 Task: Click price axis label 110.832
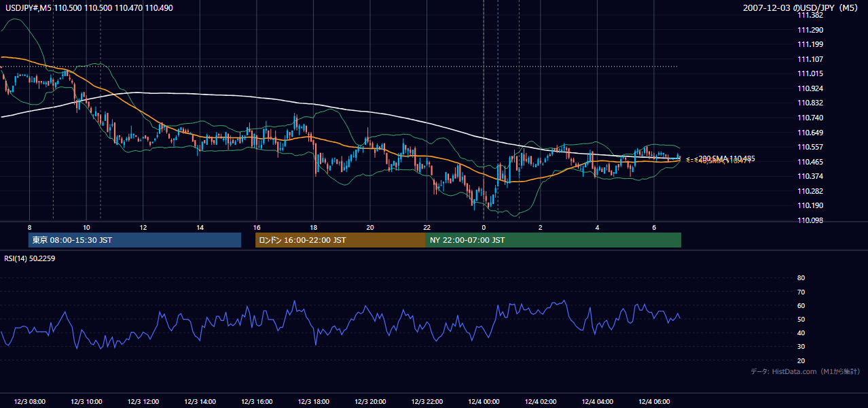[x=810, y=103]
